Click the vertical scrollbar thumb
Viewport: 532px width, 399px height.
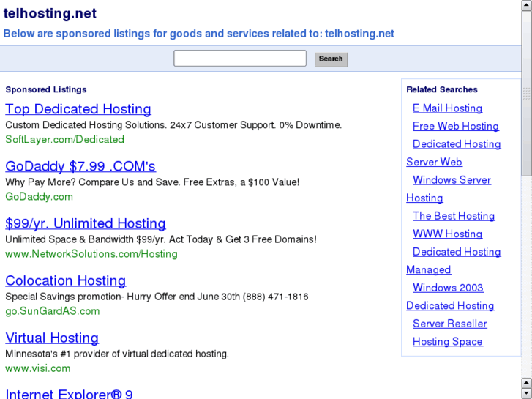(527, 94)
